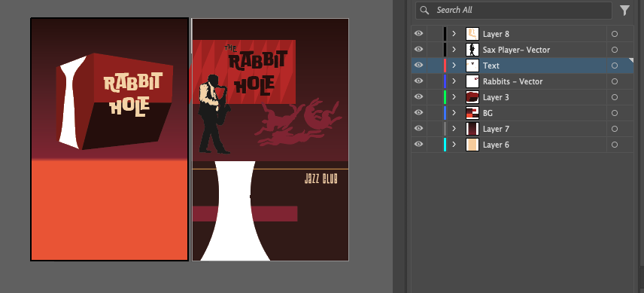Toggle the lock column for Layer 8
The width and height of the screenshot is (644, 293).
pyautogui.click(x=435, y=34)
